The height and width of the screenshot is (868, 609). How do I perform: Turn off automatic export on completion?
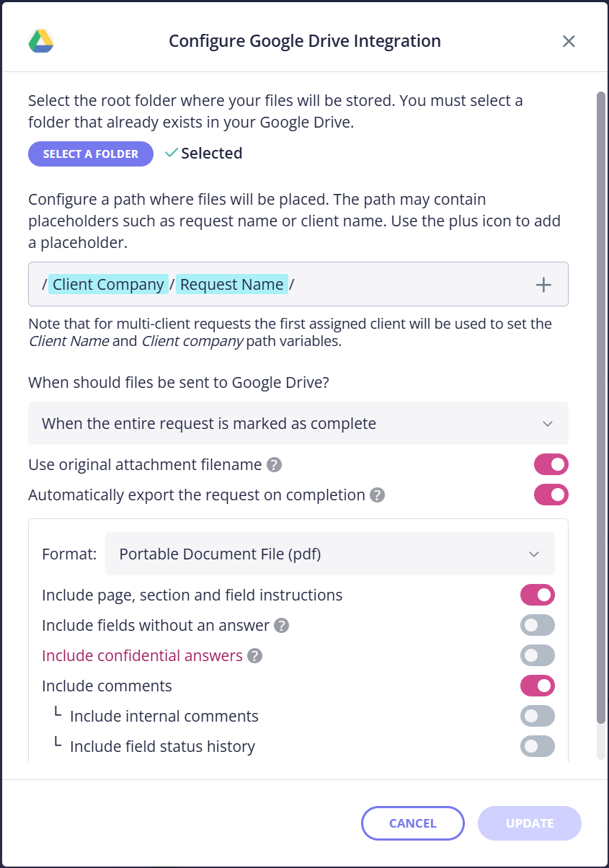[551, 495]
